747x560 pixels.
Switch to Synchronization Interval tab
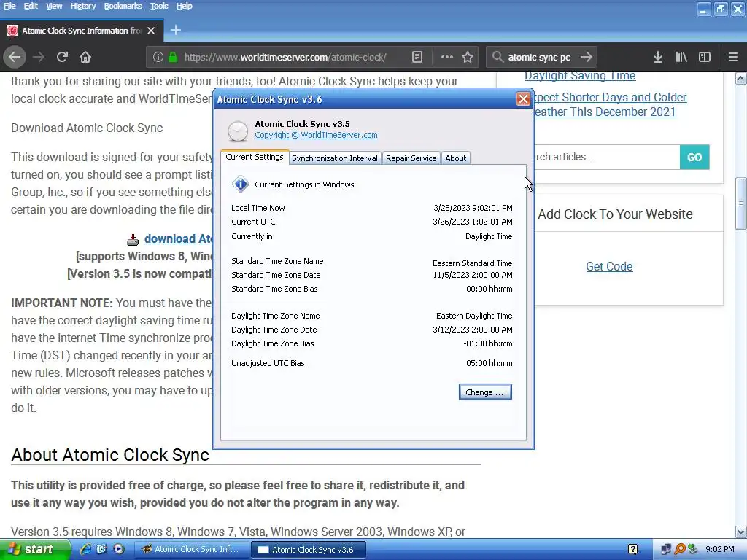[334, 158]
